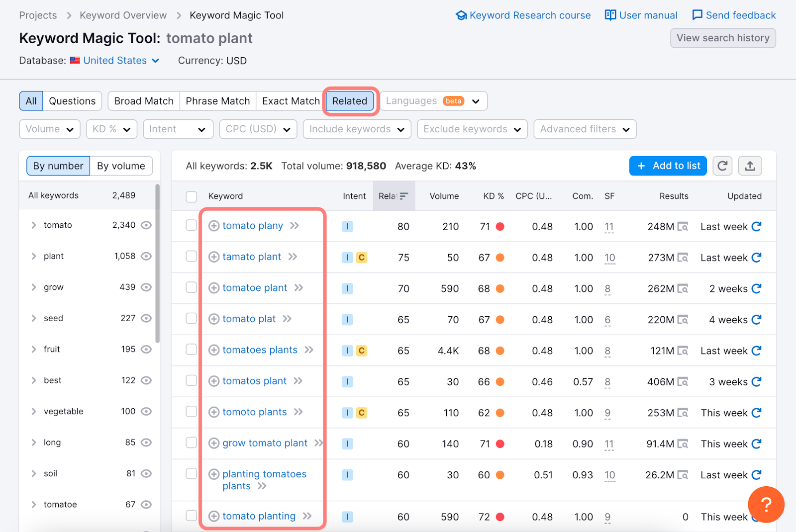796x532 pixels.
Task: Select the Broad Match tab
Action: [x=144, y=101]
